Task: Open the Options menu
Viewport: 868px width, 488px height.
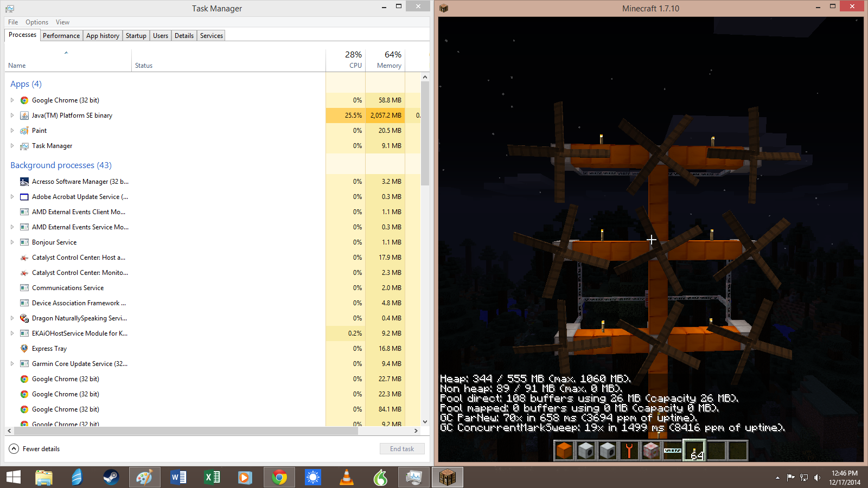Action: 37,22
